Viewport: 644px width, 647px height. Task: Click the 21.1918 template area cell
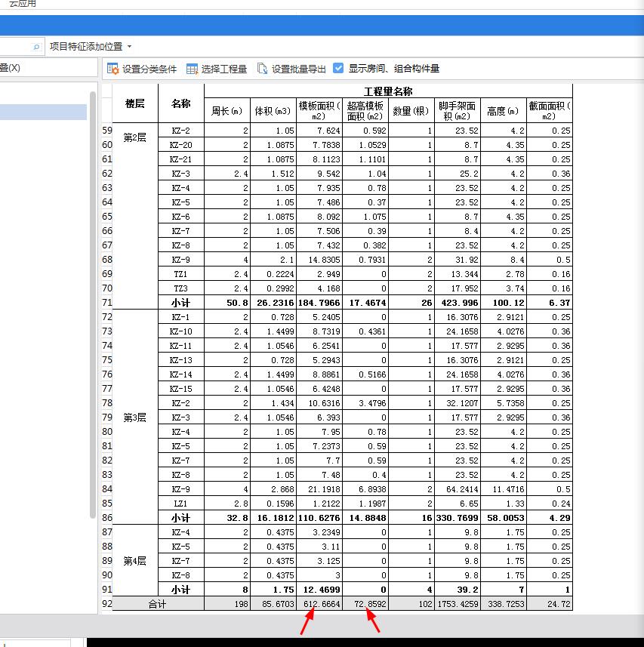tap(319, 489)
